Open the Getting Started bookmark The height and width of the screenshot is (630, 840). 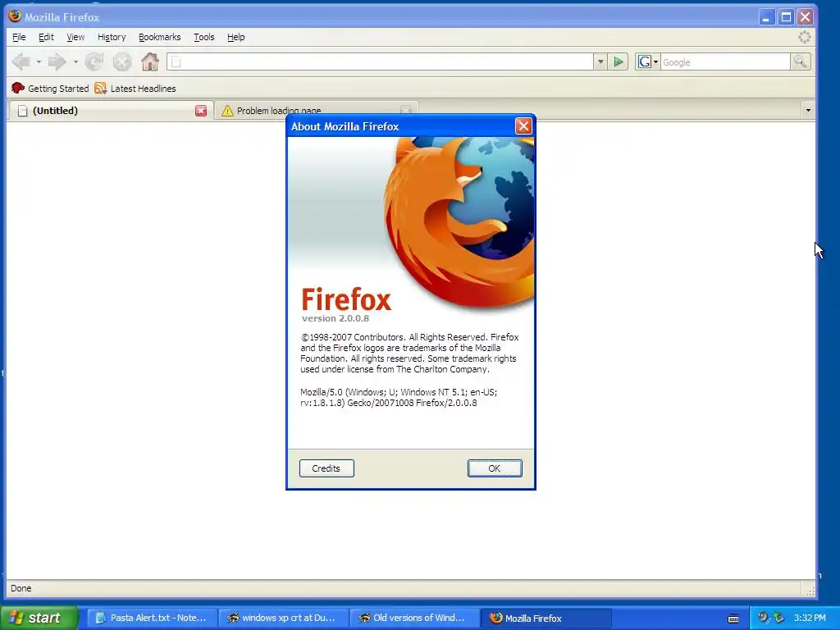(50, 89)
